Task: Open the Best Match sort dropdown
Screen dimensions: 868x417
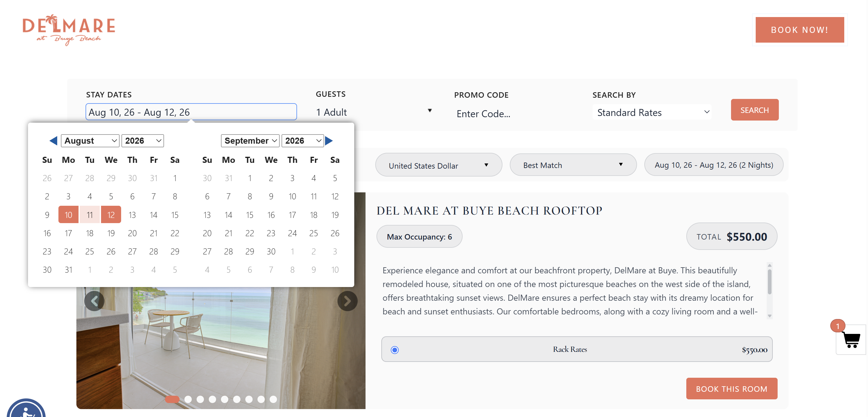Action: pos(573,165)
